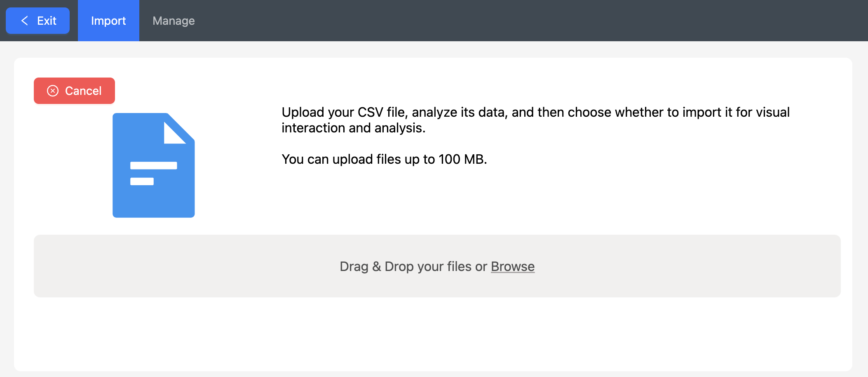Screen dimensions: 868x377
Task: Click the folded corner of the document icon
Action: coord(175,133)
